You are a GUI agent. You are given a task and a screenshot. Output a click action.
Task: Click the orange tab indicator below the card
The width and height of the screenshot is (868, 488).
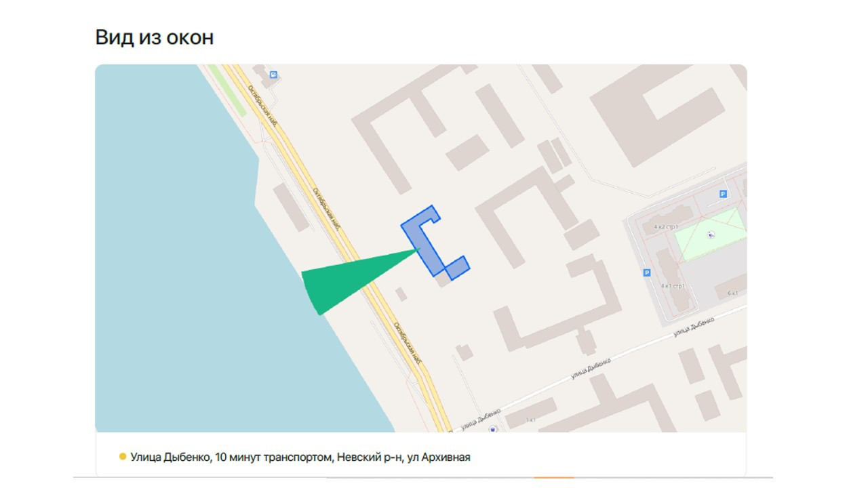pos(554,479)
